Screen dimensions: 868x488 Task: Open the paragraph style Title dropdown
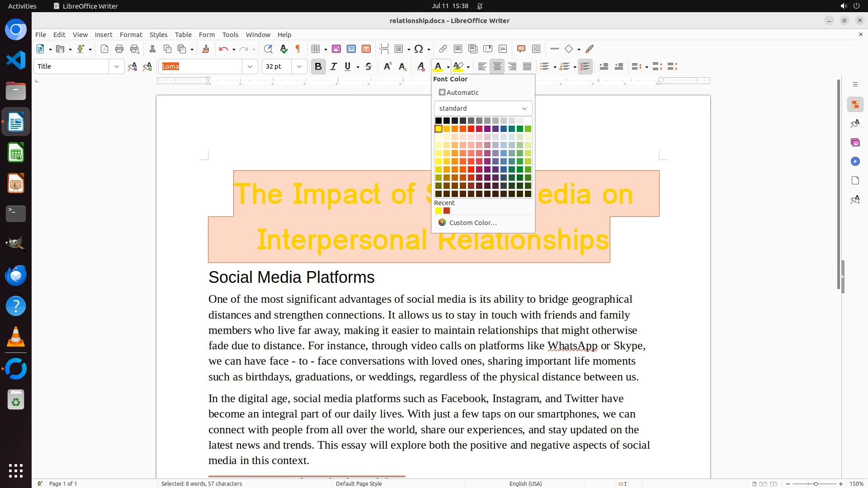coord(116,66)
